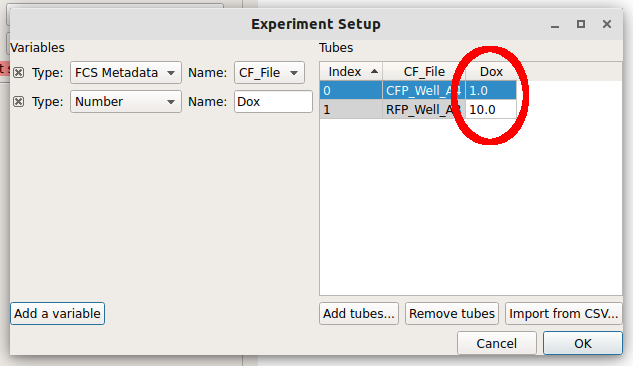Maximize the Experiment Setup dialog
The width and height of the screenshot is (633, 366).
point(581,24)
